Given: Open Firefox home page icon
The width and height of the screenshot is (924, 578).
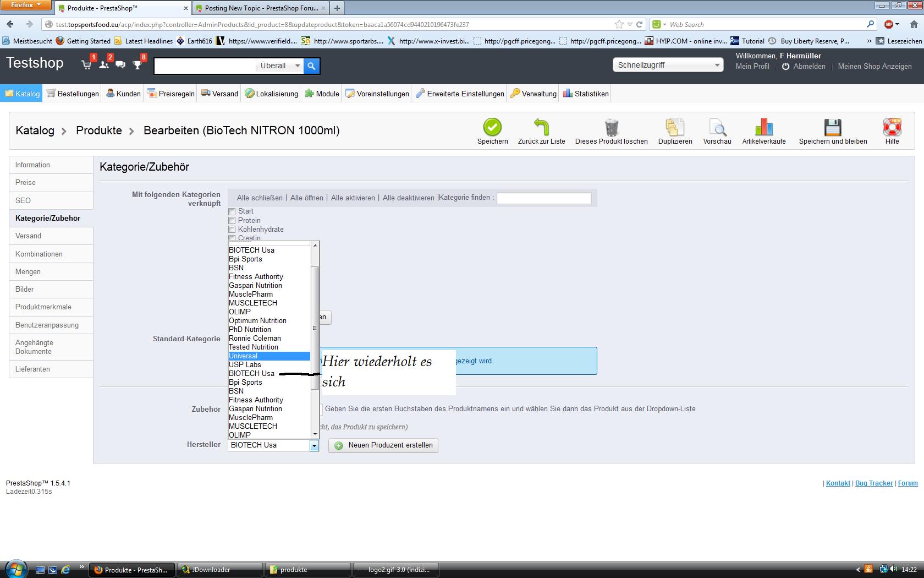Looking at the screenshot, I should coord(914,24).
